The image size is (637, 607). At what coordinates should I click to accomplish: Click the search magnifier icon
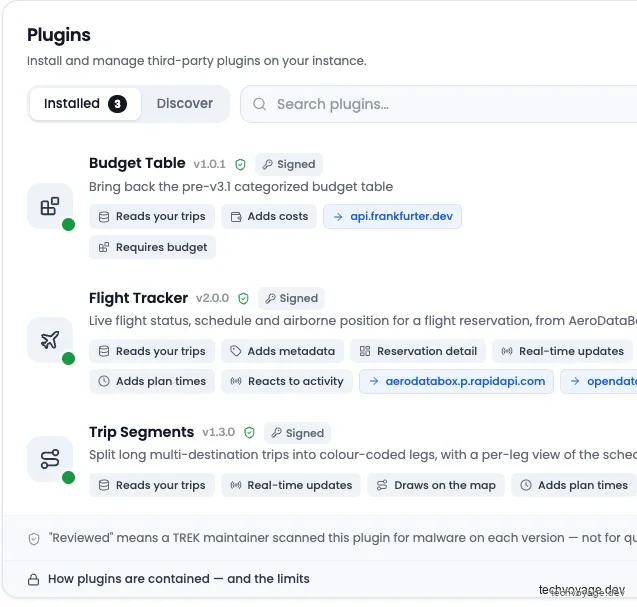pyautogui.click(x=259, y=104)
